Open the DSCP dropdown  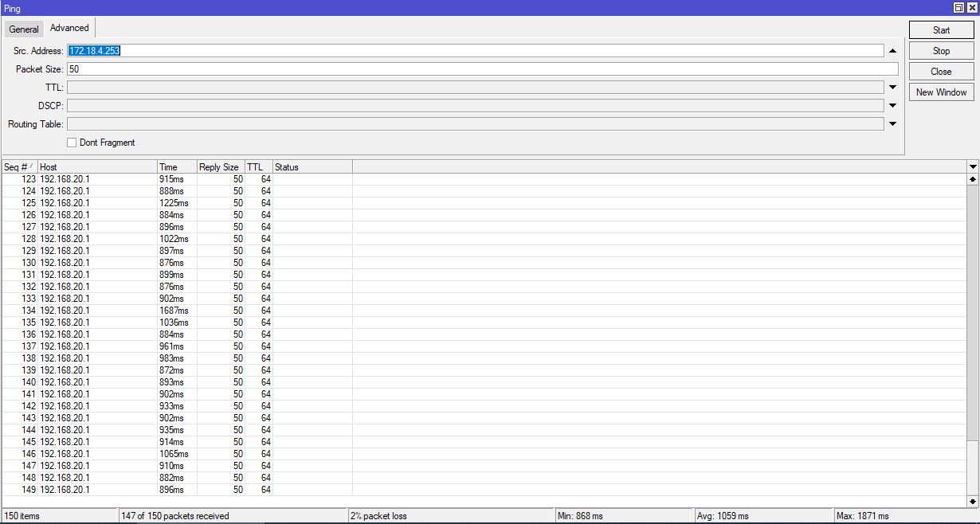coord(892,105)
